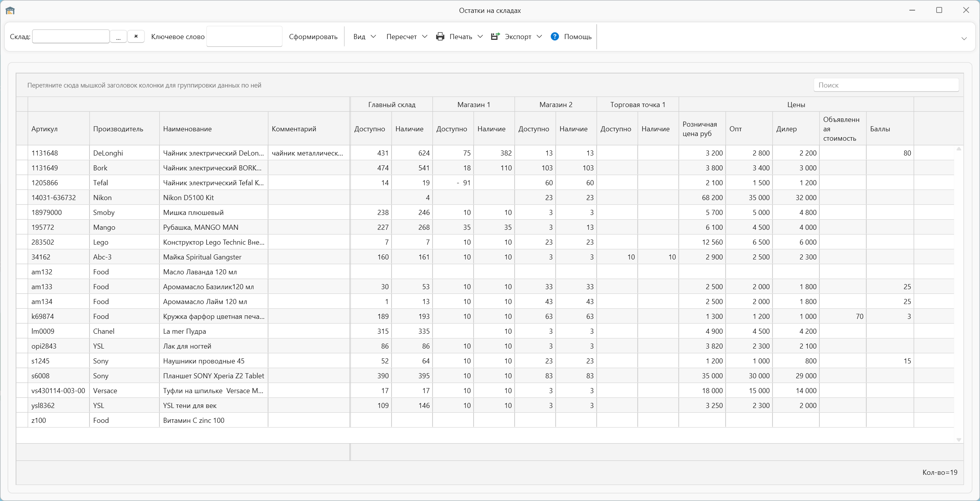Expand the Вид dropdown menu
This screenshot has width=980, height=501.
point(373,36)
